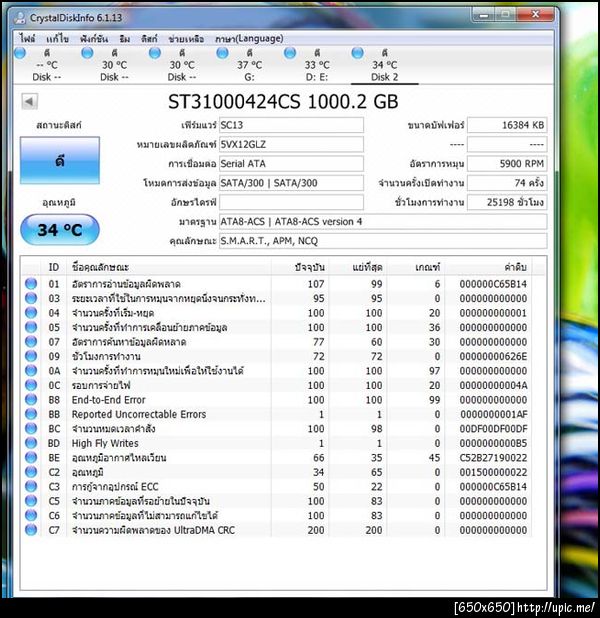Click the ID column header
Image resolution: width=600 pixels, height=618 pixels.
(x=54, y=267)
